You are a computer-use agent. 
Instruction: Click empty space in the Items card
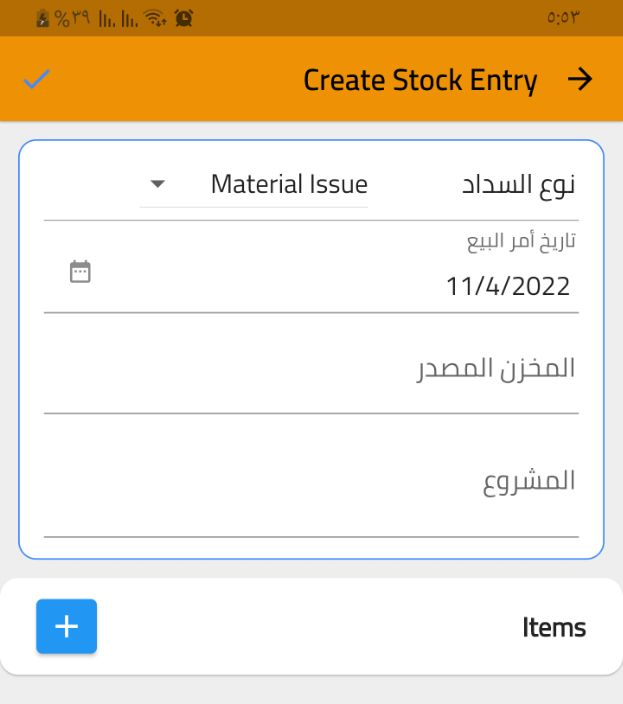pyautogui.click(x=300, y=627)
